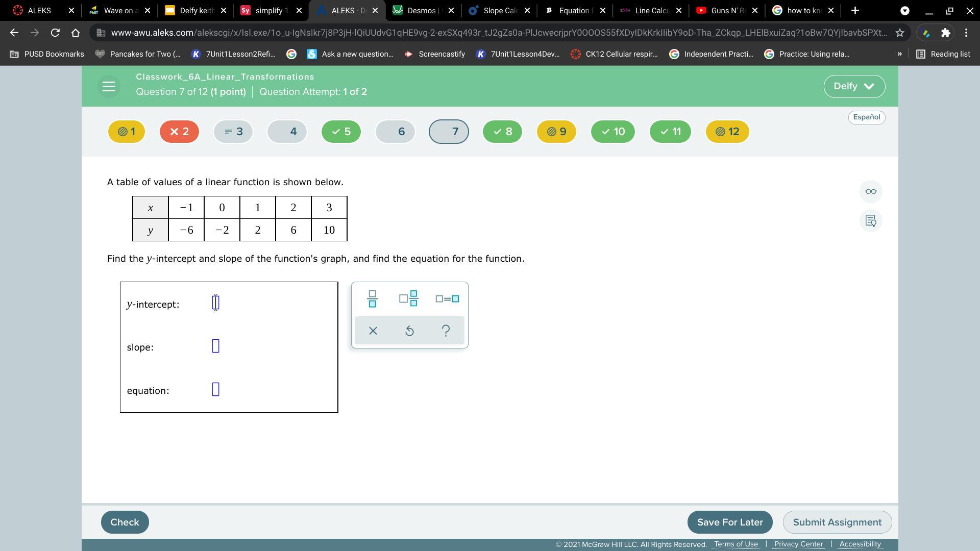Switch to the Desmos browser tab
The image size is (980, 551).
tap(421, 10)
